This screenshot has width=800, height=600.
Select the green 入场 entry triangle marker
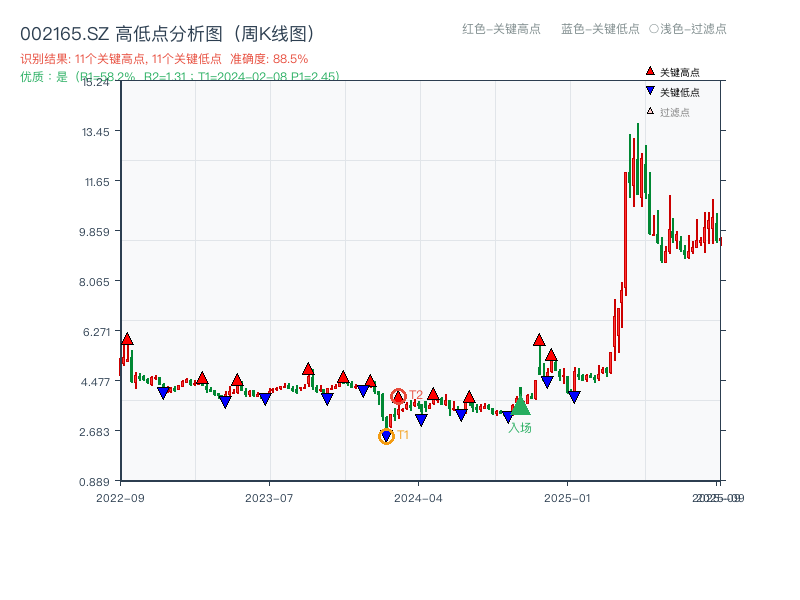(521, 409)
